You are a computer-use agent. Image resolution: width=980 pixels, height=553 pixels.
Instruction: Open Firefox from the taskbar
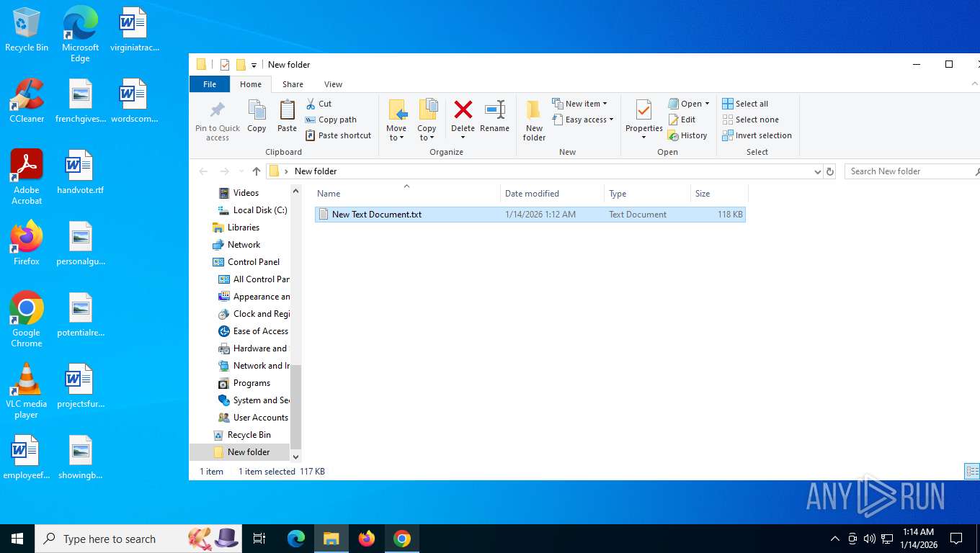tap(367, 539)
